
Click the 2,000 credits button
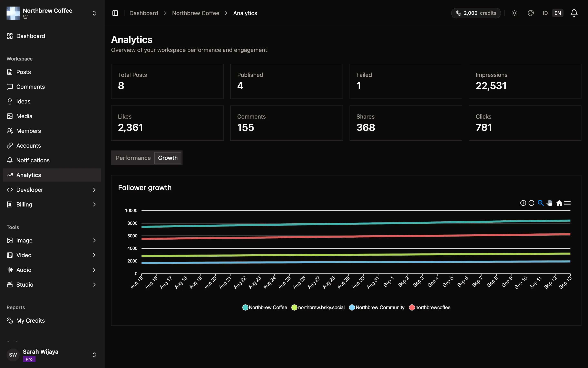click(x=476, y=13)
